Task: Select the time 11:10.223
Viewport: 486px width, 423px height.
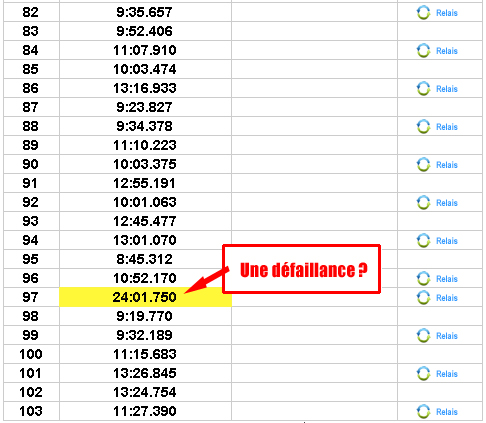Action: tap(144, 145)
